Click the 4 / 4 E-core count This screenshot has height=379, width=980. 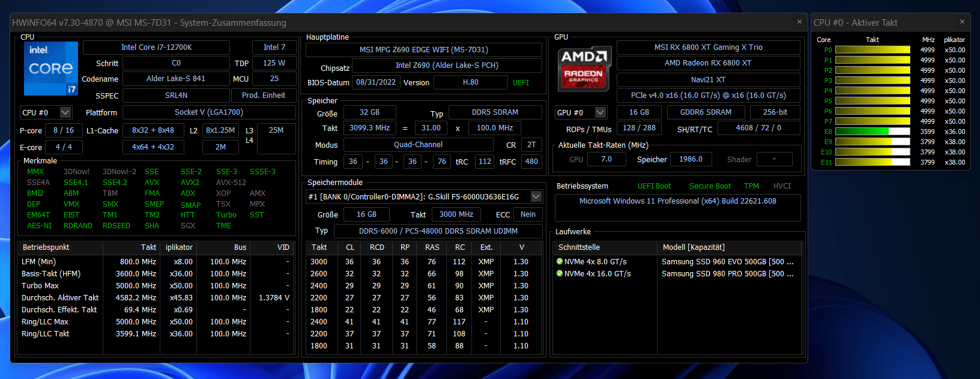(x=64, y=147)
